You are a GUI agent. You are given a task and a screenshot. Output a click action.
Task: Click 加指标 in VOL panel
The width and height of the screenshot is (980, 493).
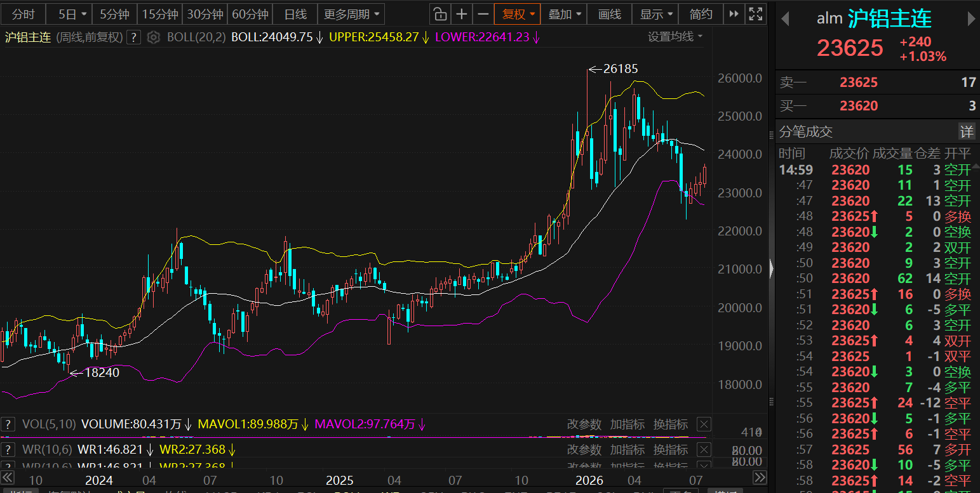(627, 424)
